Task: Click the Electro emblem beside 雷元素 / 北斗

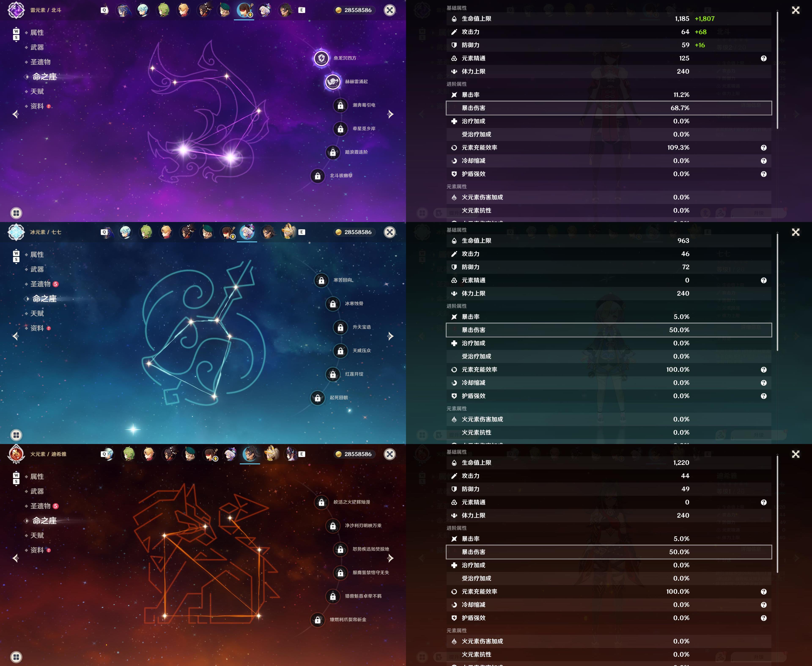Action: (16, 10)
